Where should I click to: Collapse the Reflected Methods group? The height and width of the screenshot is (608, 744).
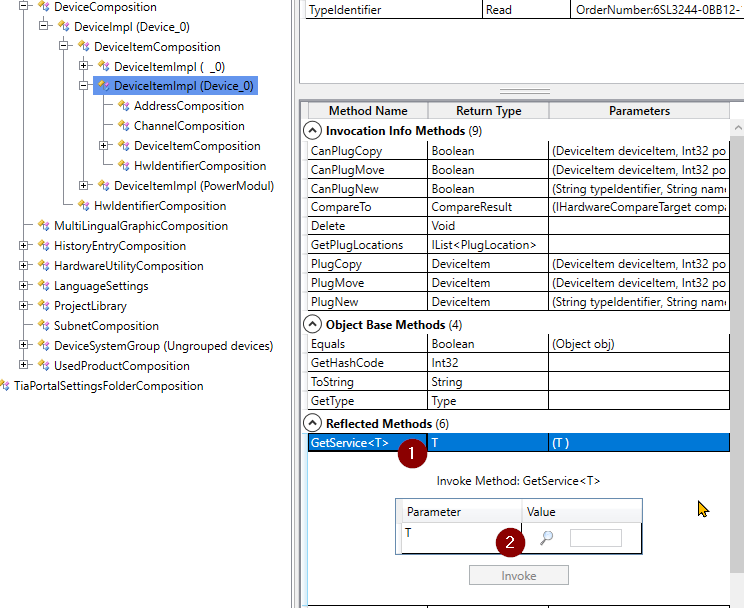click(312, 423)
